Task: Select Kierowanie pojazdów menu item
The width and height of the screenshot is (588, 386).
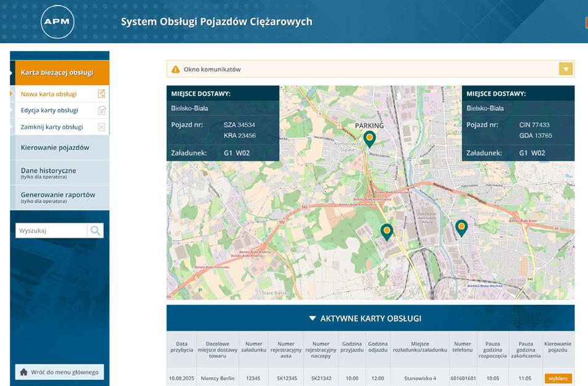Action: (x=60, y=148)
